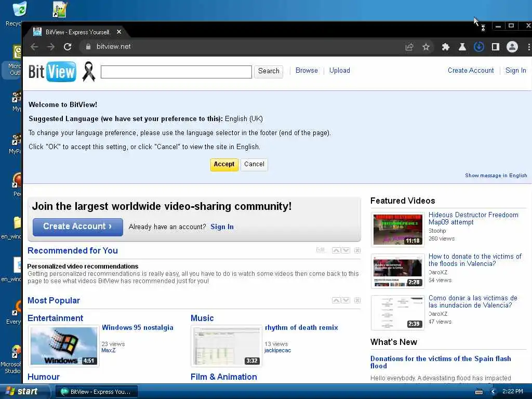The width and height of the screenshot is (532, 399).
Task: Open the Chrome Labs flask icon
Action: coord(462,47)
